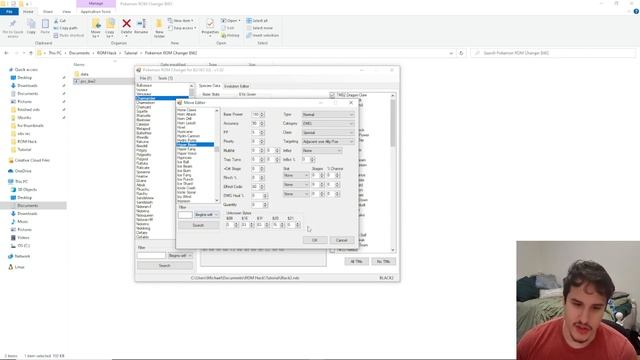Select the highlighted Hyper Beam move row

(195, 144)
